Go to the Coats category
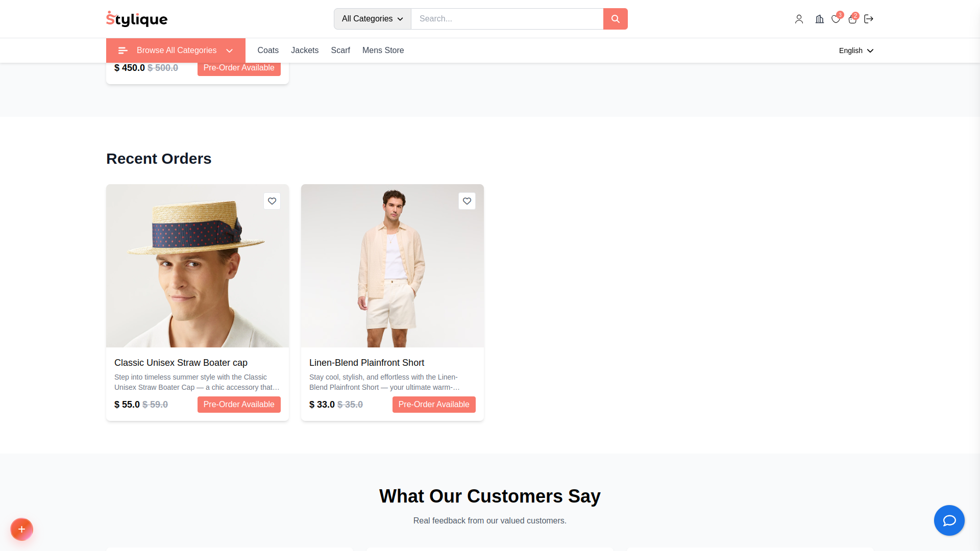The height and width of the screenshot is (551, 980). tap(268, 51)
